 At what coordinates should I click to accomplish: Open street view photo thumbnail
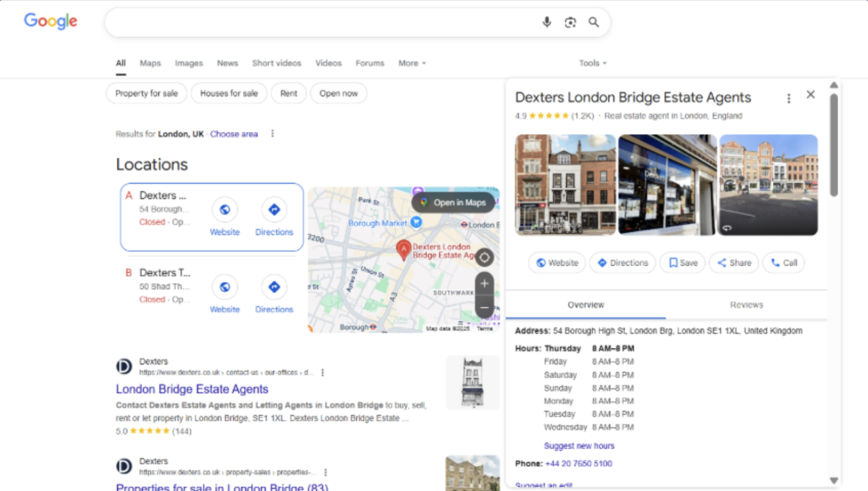tap(768, 185)
